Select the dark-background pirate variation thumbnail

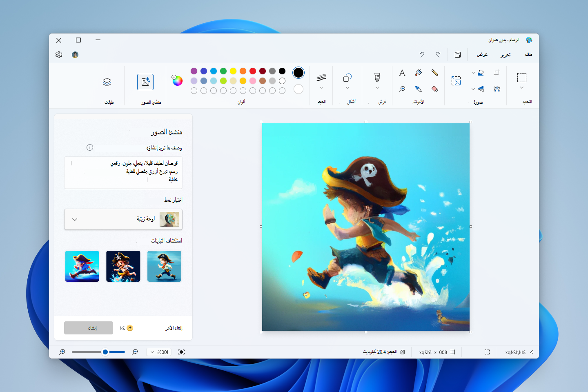tap(123, 266)
